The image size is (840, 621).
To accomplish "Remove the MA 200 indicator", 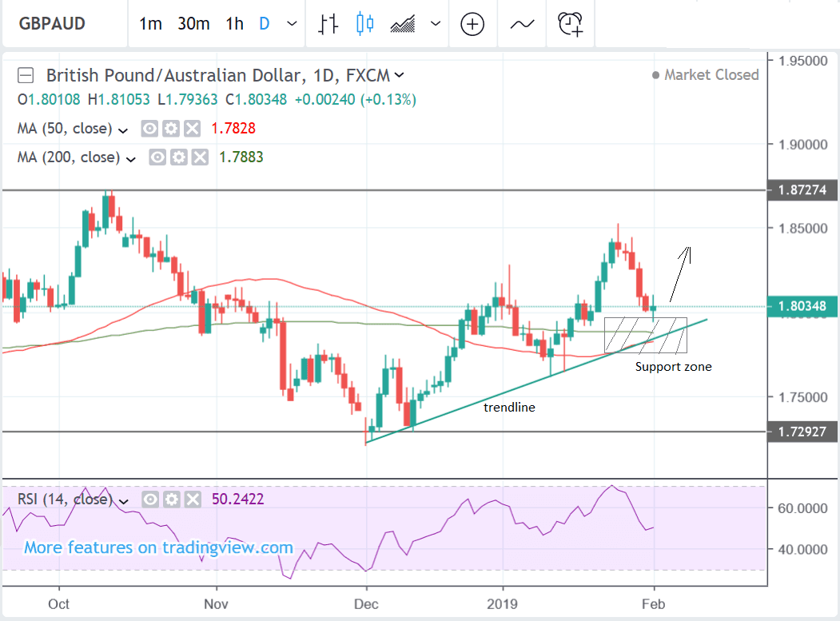I will (x=192, y=157).
